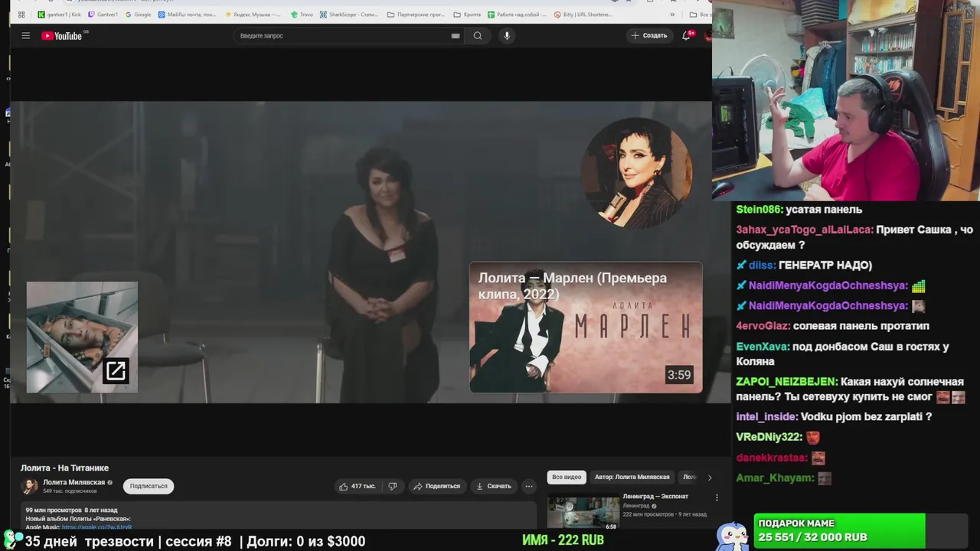Open the YouTube hamburger guide menu

(x=25, y=36)
